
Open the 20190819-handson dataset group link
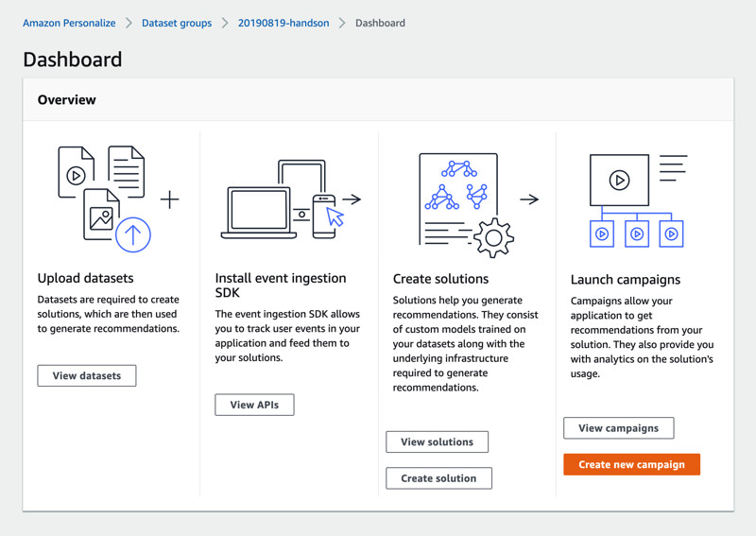283,23
